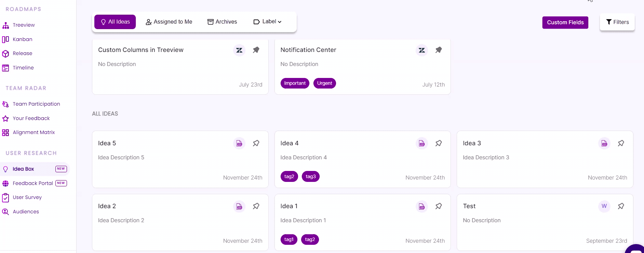The image size is (644, 253).
Task: Expand the Label dropdown
Action: pyautogui.click(x=268, y=22)
